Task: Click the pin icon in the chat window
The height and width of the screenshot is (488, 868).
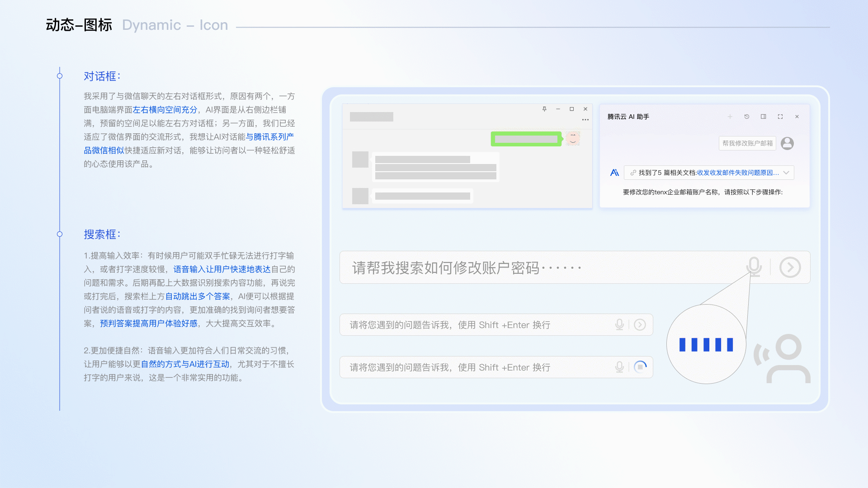Action: coord(544,109)
